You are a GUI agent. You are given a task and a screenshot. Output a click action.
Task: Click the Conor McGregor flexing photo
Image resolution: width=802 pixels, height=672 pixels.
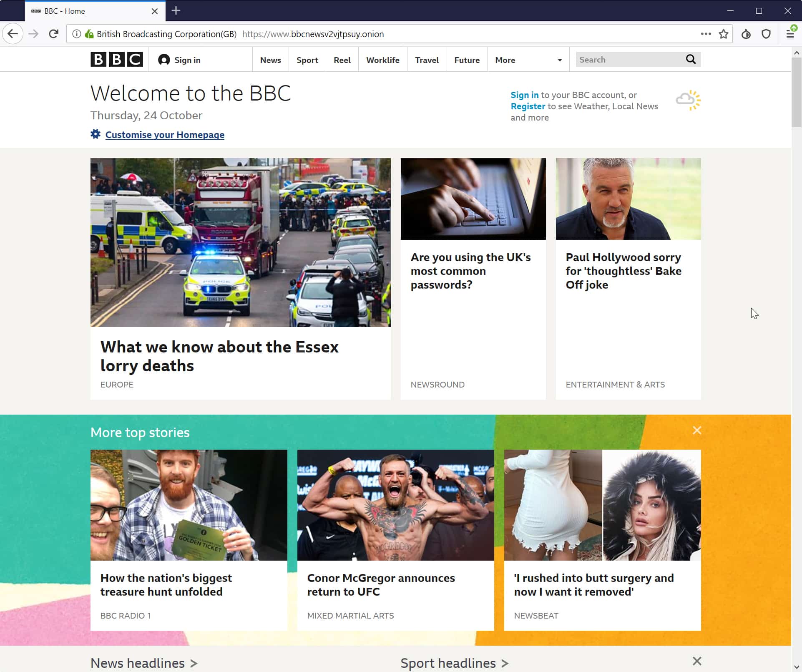coord(395,505)
